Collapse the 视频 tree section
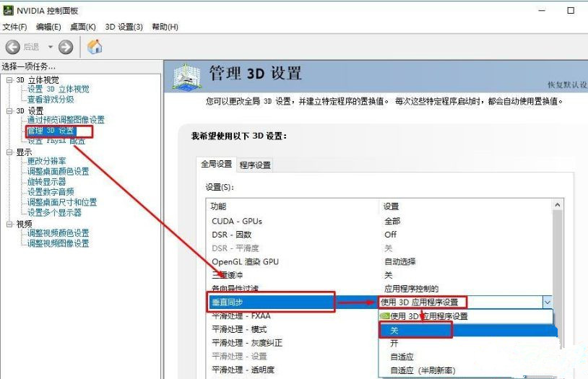The image size is (588, 379). coord(9,224)
